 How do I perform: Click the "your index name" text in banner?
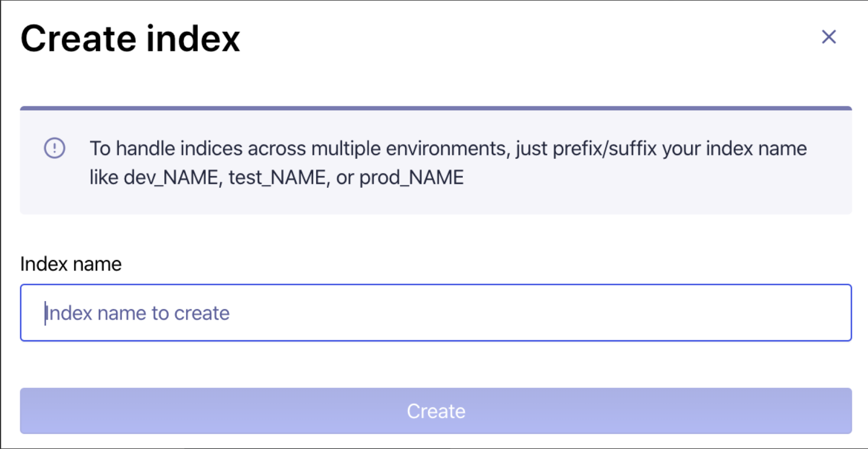(x=735, y=149)
